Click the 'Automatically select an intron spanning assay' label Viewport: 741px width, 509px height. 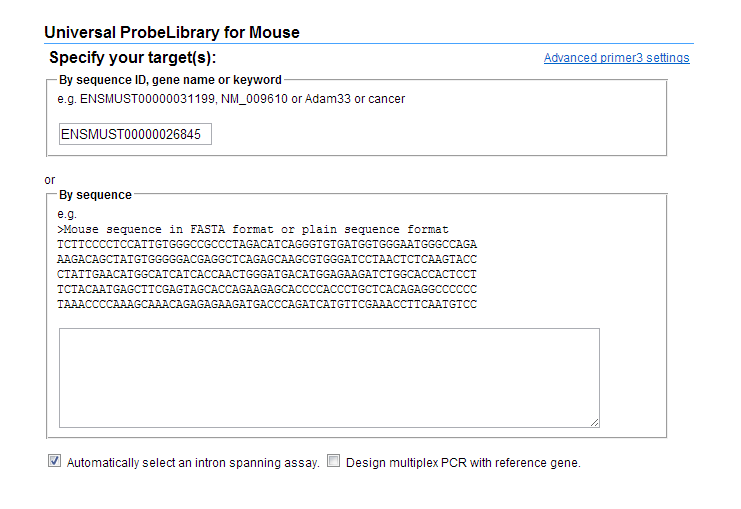point(193,463)
